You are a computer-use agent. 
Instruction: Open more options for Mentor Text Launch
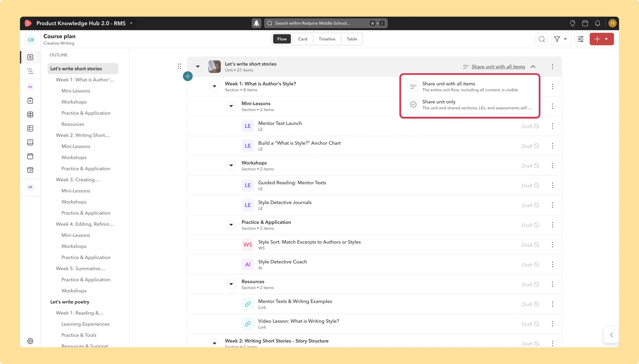click(x=552, y=126)
